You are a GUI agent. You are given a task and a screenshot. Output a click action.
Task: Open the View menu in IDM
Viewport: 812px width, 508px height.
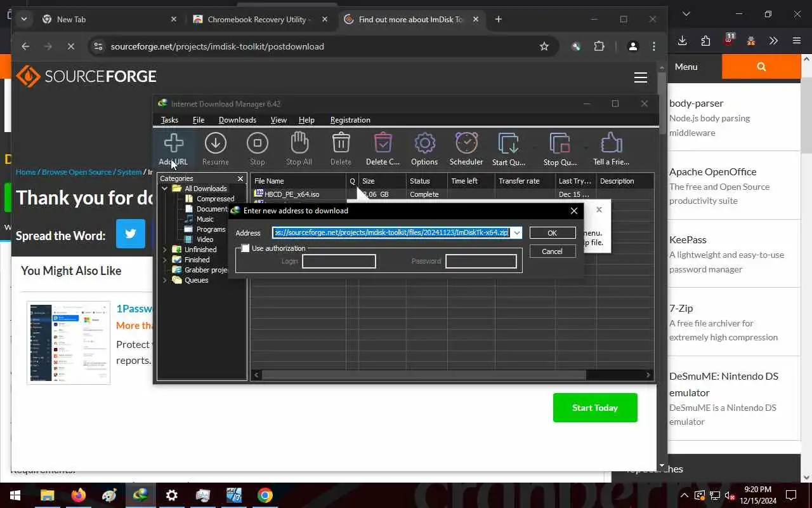pos(278,120)
